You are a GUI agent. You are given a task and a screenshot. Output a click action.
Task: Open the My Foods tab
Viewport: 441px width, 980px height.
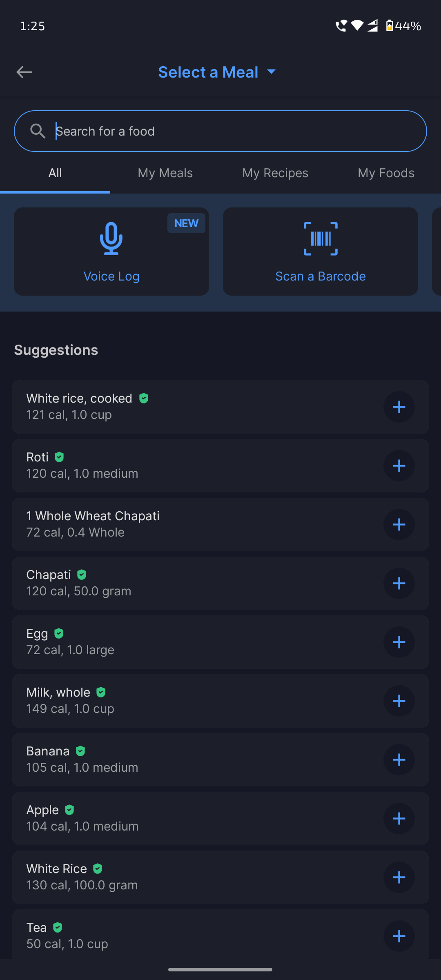point(386,173)
